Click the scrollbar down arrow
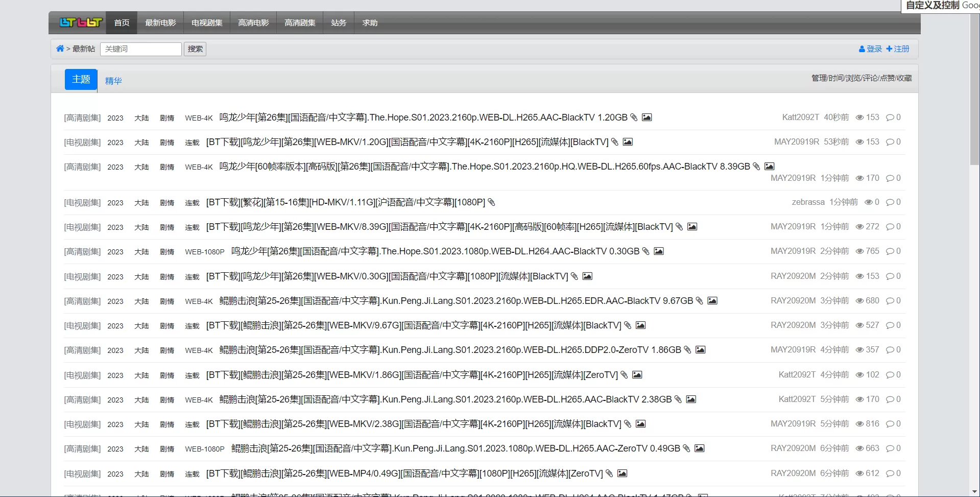Image resolution: width=980 pixels, height=497 pixels. coord(974,491)
